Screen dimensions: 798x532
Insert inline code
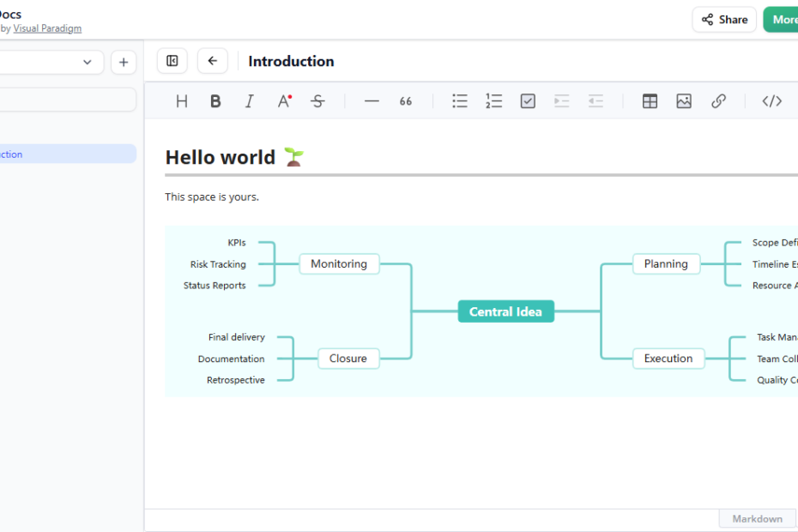771,101
